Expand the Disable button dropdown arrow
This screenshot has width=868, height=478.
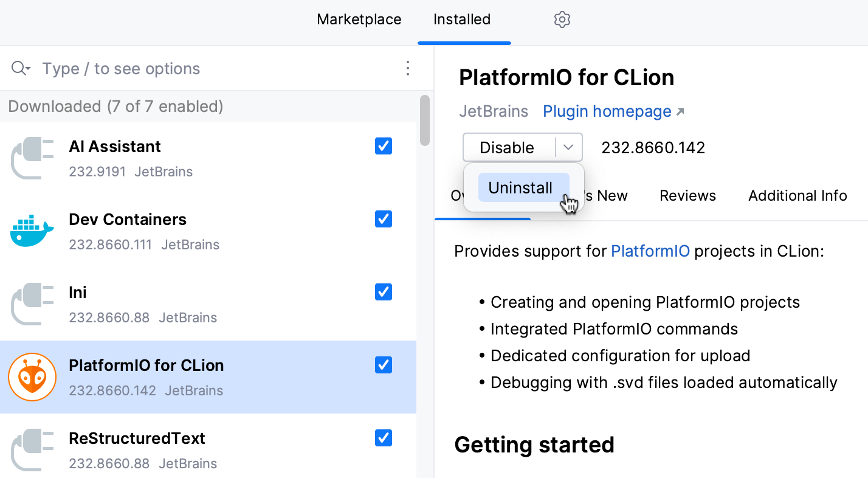click(569, 147)
